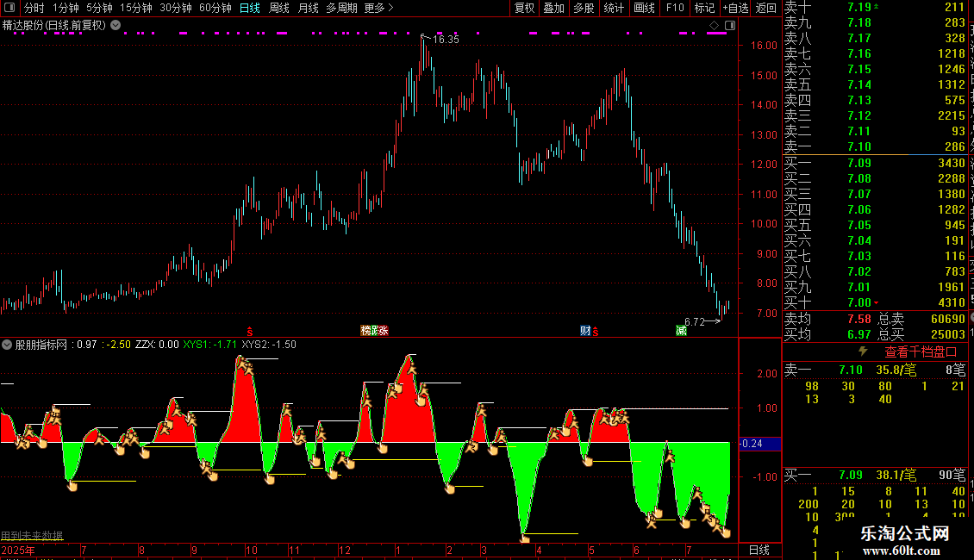Click the 买五 7.05 order row
Viewport: 974px width, 560px height.
[x=875, y=225]
